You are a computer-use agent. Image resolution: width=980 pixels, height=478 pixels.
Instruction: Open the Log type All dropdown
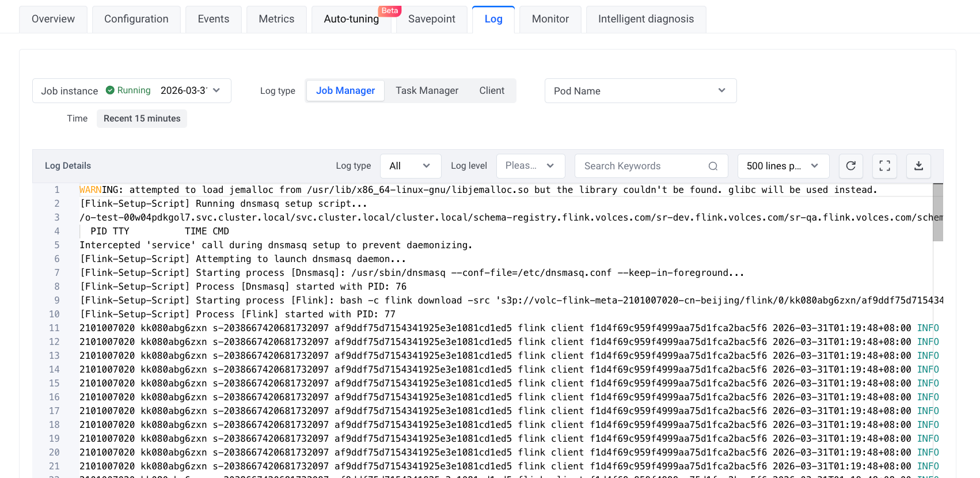(411, 166)
